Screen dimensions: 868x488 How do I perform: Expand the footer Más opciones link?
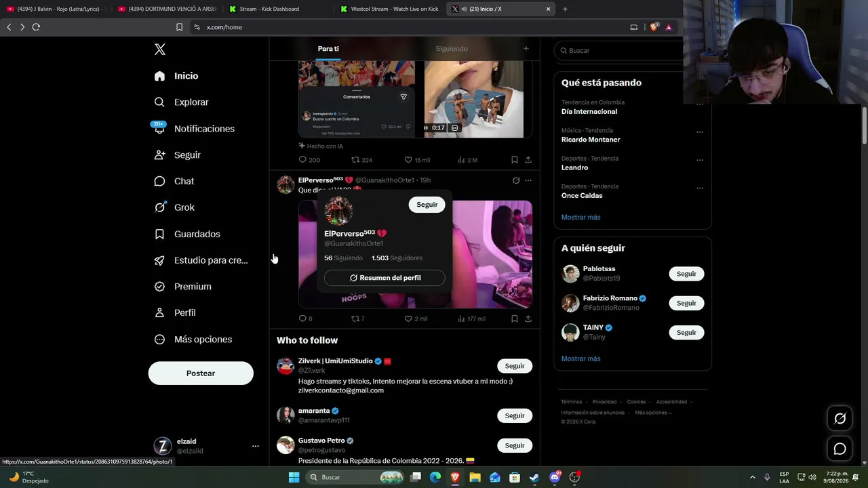(654, 413)
